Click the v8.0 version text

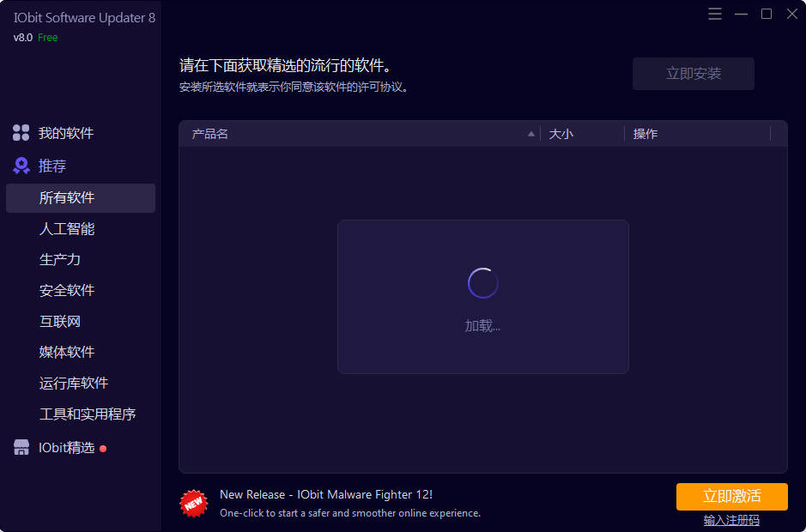(23, 38)
